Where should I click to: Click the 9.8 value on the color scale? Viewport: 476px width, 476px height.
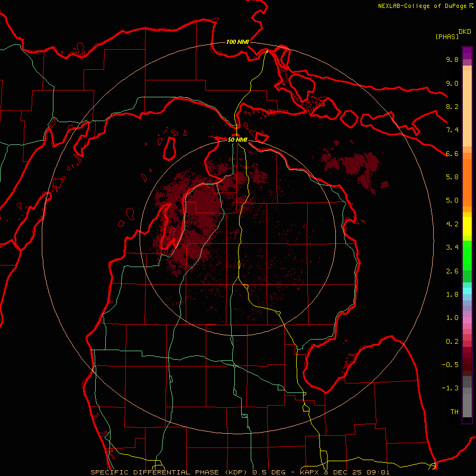click(x=452, y=59)
